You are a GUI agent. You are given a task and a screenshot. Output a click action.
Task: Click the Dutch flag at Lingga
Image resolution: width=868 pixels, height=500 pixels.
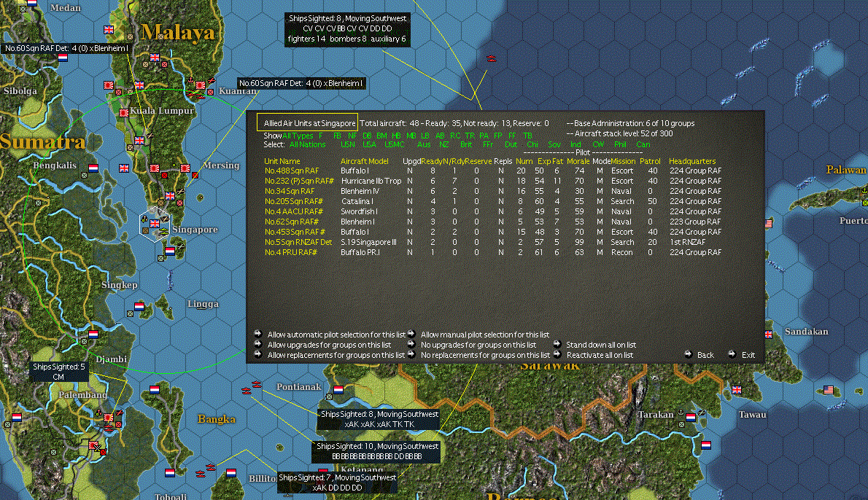click(x=139, y=306)
